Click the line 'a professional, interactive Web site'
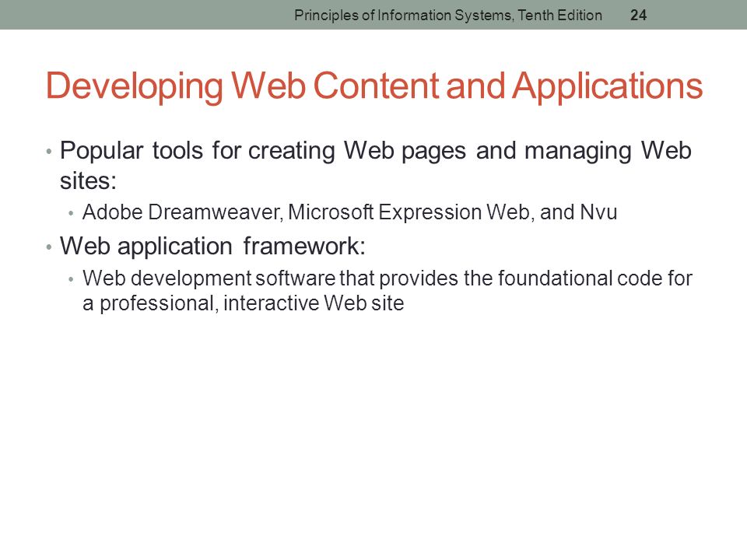The image size is (747, 560). click(x=243, y=303)
